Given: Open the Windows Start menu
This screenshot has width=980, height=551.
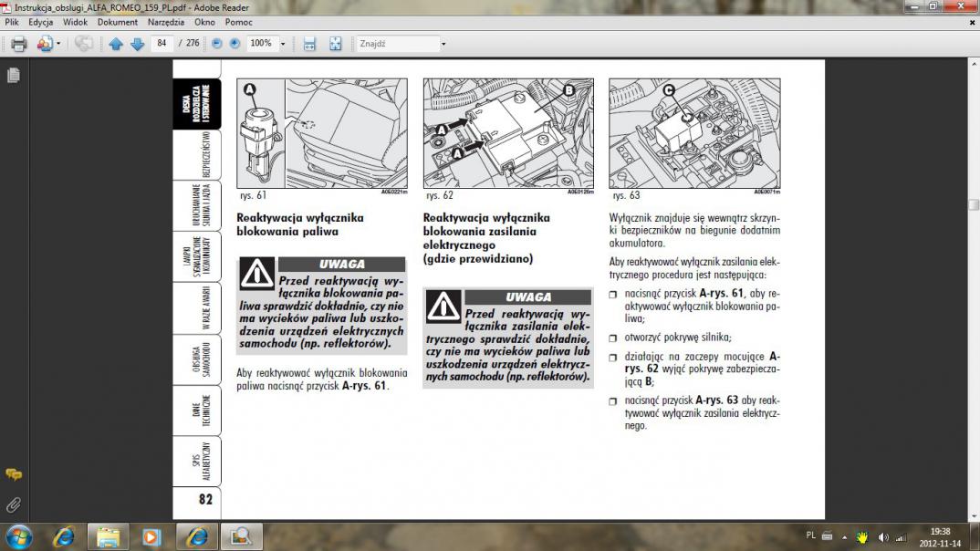Looking at the screenshot, I should [19, 536].
